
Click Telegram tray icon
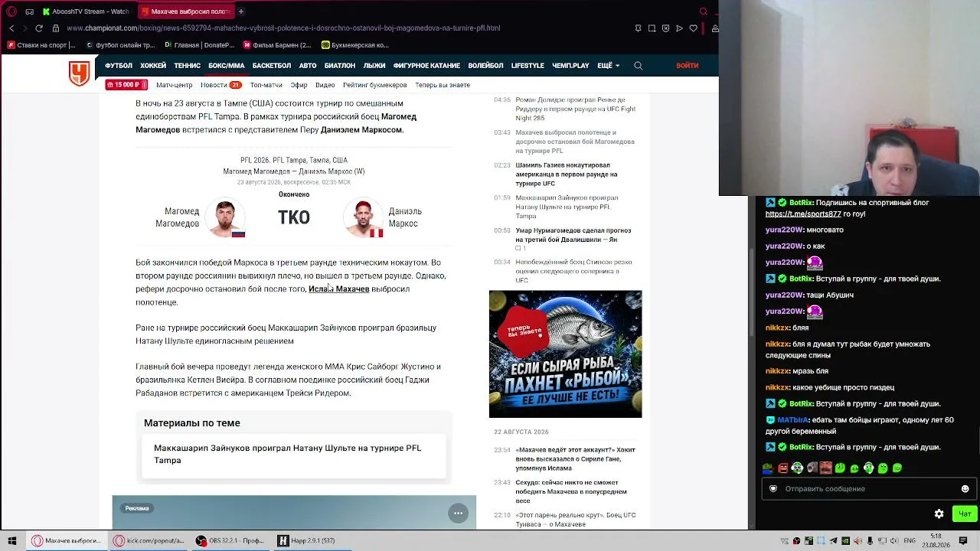pyautogui.click(x=834, y=541)
